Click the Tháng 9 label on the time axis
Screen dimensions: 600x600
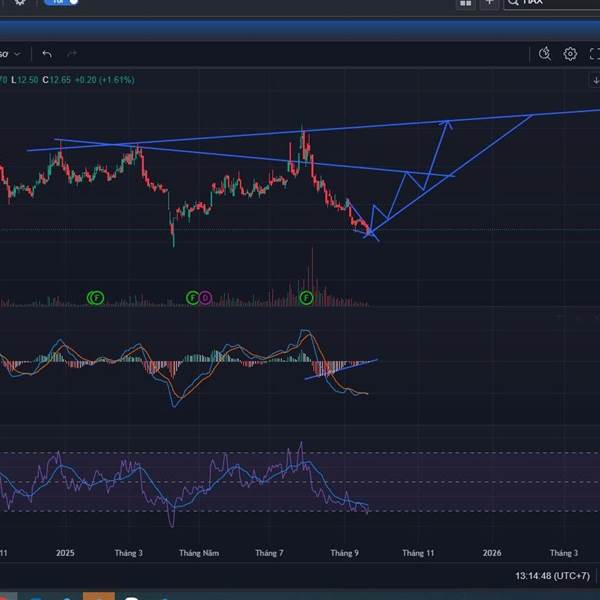click(344, 552)
